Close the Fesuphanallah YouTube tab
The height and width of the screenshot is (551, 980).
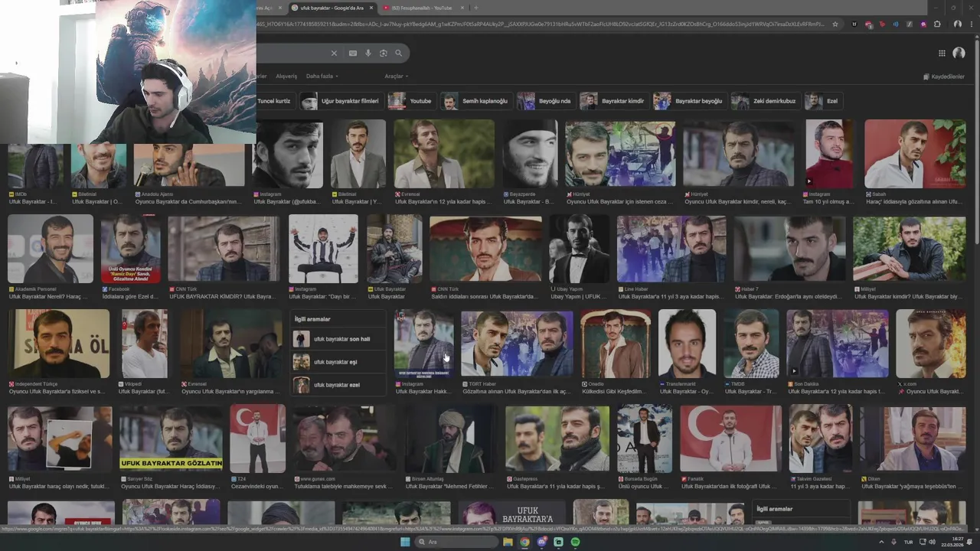pyautogui.click(x=463, y=8)
